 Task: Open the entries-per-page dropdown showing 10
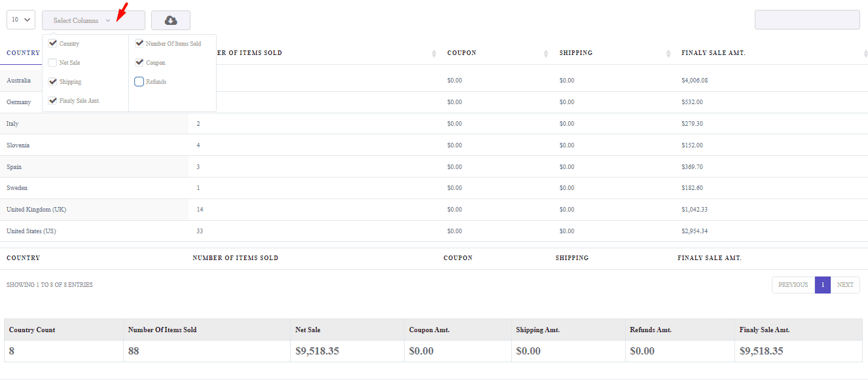[x=20, y=20]
